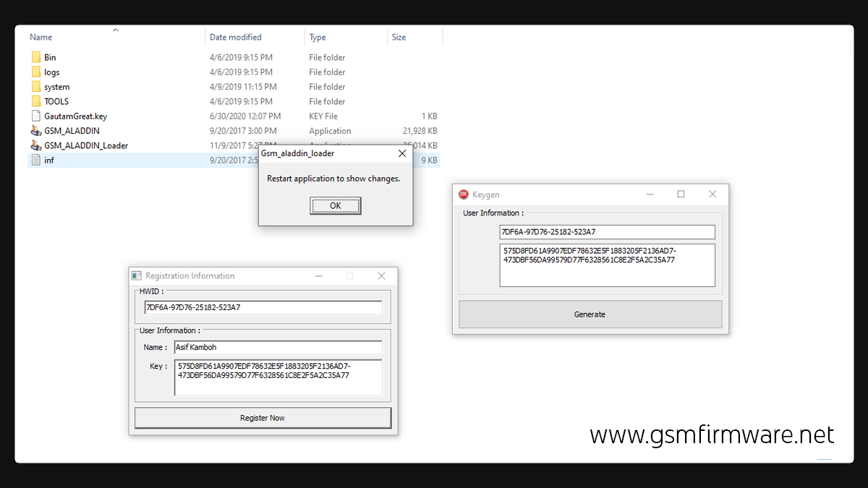The width and height of the screenshot is (868, 488).
Task: Click the 21,928 KB size cell
Action: [x=420, y=131]
